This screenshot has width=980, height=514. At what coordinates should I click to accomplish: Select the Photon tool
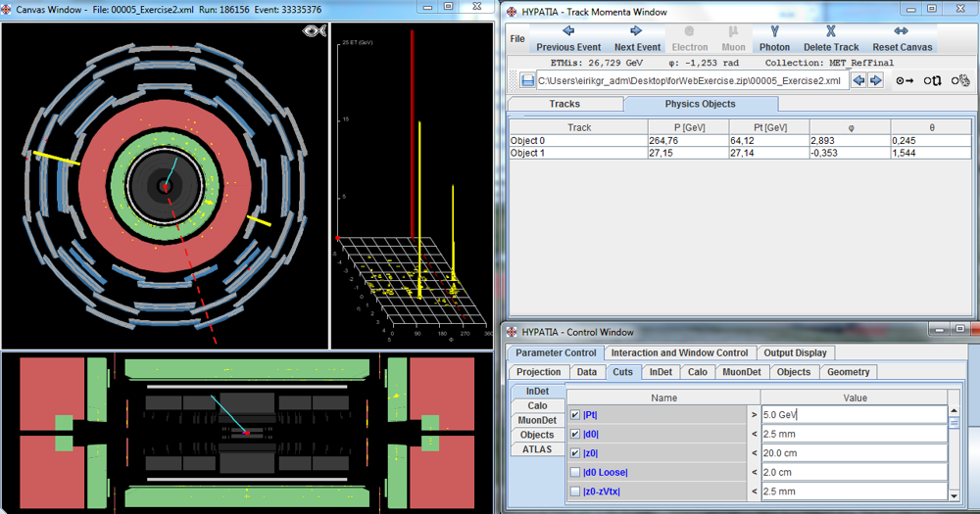tap(774, 38)
